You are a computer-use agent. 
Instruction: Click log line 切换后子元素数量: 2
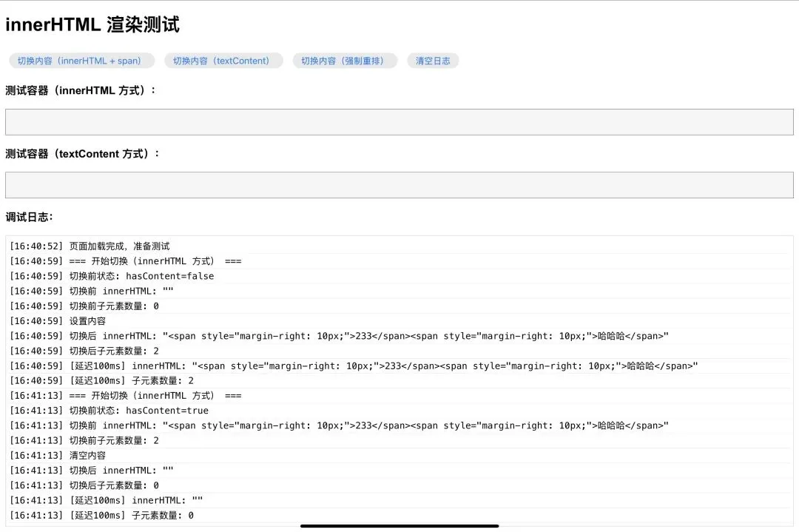point(399,351)
